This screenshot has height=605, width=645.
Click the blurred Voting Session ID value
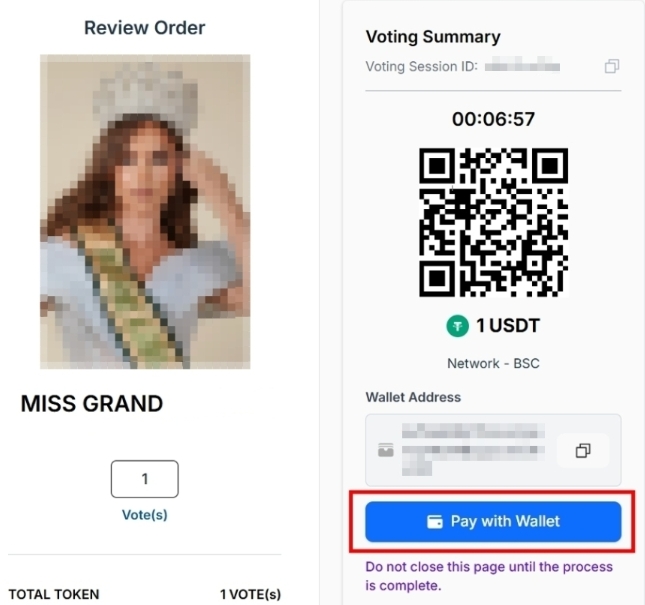coord(522,66)
